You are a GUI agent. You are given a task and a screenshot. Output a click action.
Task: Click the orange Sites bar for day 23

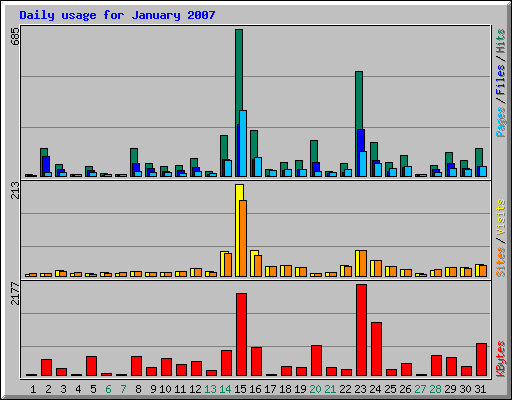click(x=363, y=263)
